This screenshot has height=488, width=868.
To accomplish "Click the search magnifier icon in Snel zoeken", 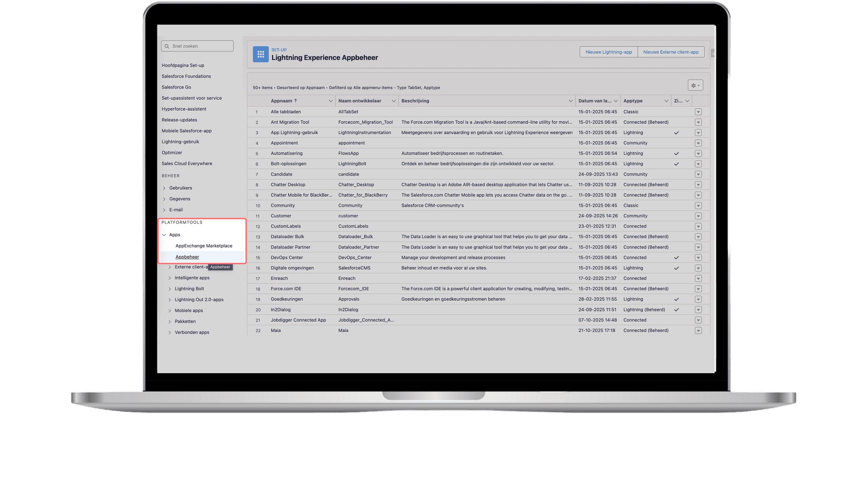I will pyautogui.click(x=167, y=46).
